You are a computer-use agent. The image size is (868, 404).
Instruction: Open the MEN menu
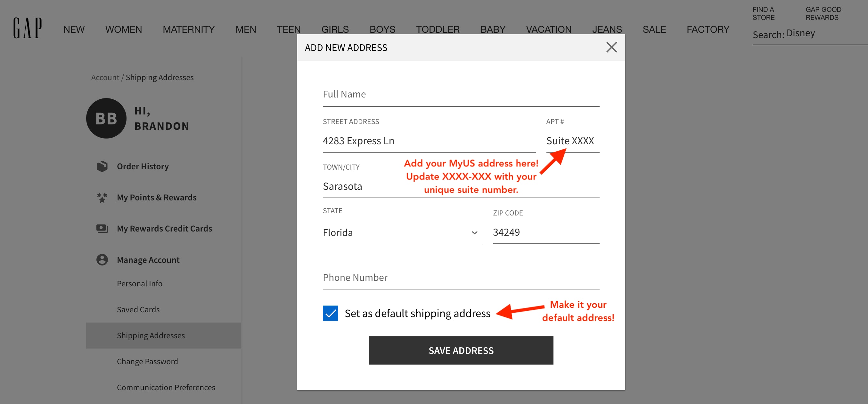[x=246, y=29]
